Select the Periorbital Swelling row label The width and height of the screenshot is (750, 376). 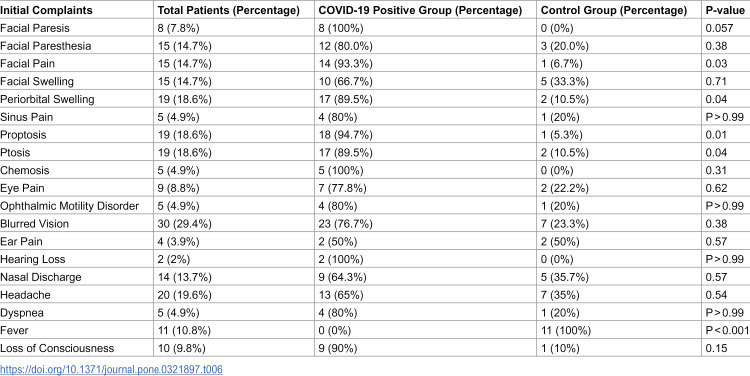[x=47, y=99]
